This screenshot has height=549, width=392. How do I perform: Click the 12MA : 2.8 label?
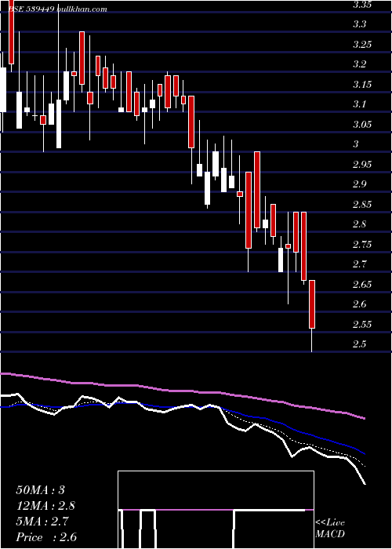45,506
